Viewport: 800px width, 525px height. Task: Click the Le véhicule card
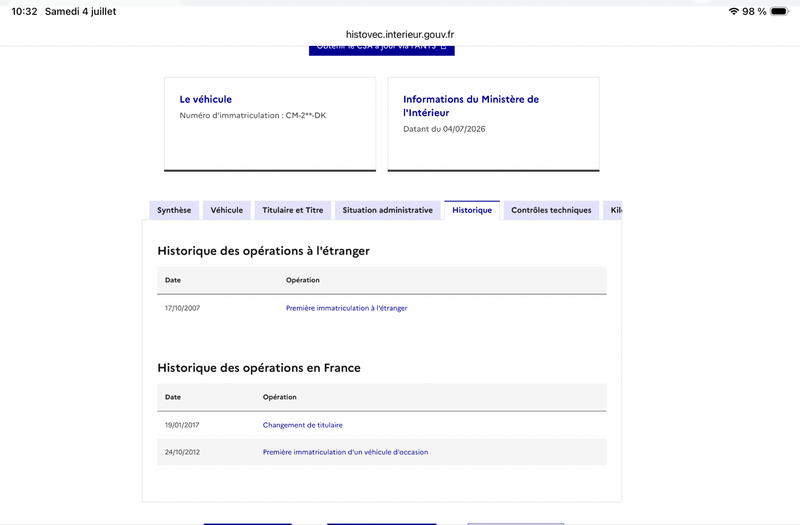coord(270,124)
